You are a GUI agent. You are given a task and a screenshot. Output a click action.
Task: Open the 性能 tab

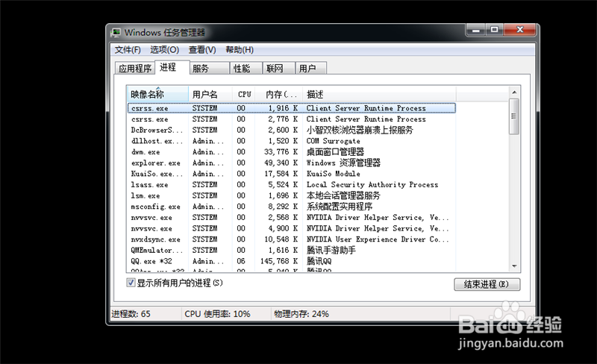[246, 68]
